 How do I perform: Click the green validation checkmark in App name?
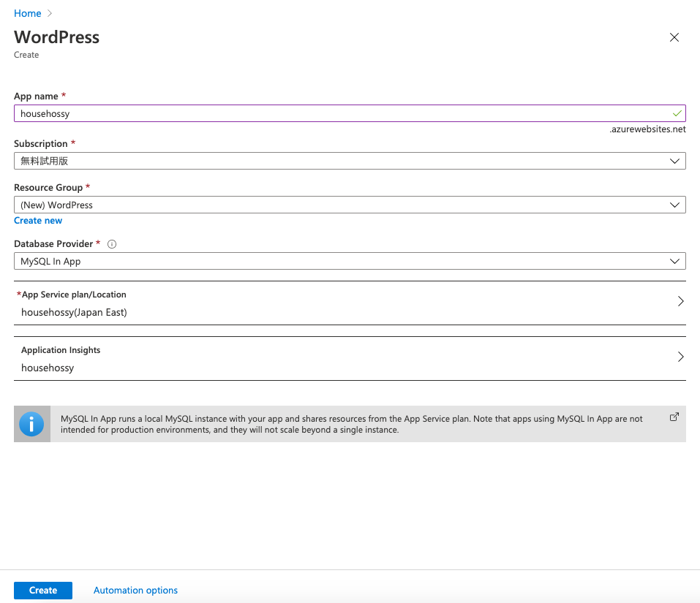pos(677,114)
